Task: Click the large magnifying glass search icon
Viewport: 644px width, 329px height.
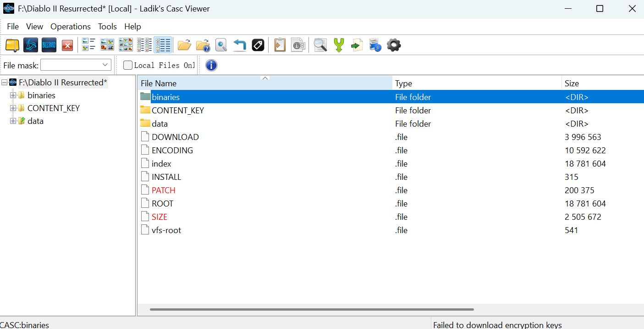Action: pyautogui.click(x=320, y=45)
